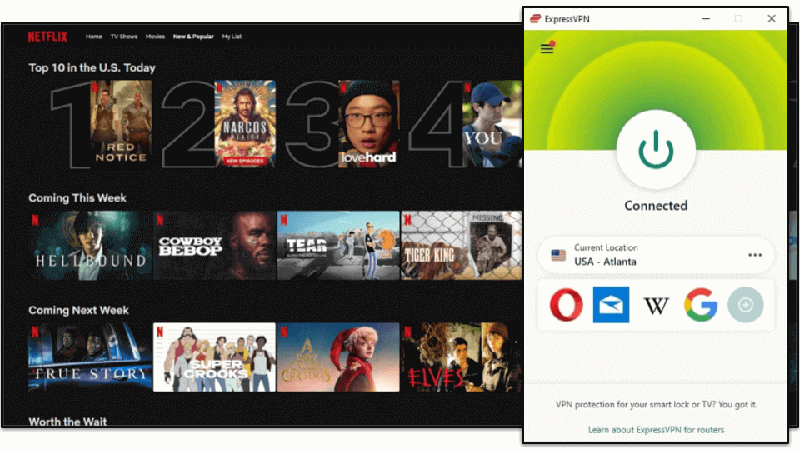Open Hellbound thumbnail

(90, 246)
